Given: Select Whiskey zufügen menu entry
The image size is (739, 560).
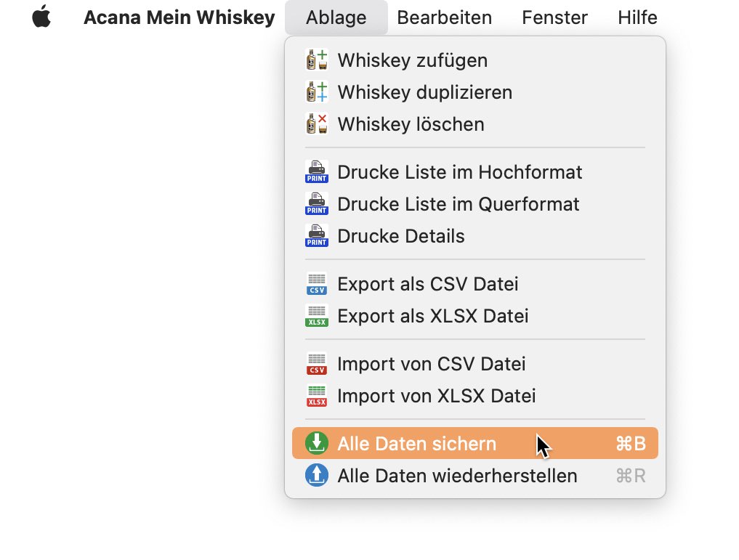Looking at the screenshot, I should [412, 60].
